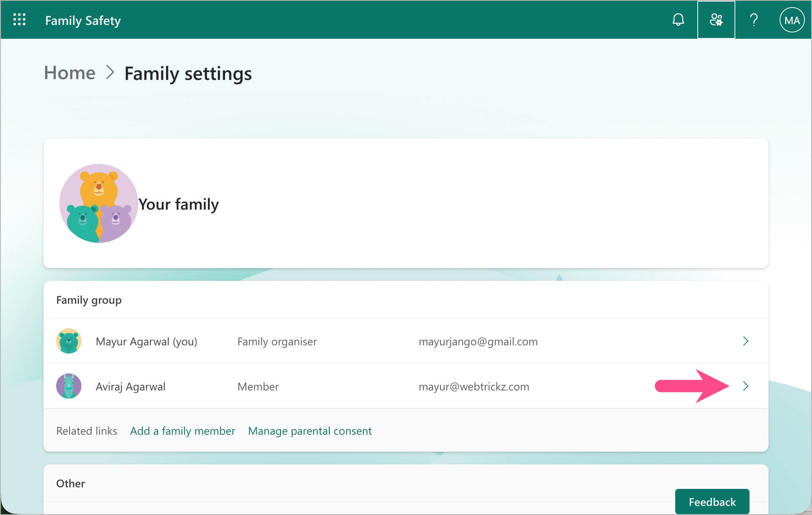
Task: Click the Family settings breadcrumb title
Action: coord(188,74)
